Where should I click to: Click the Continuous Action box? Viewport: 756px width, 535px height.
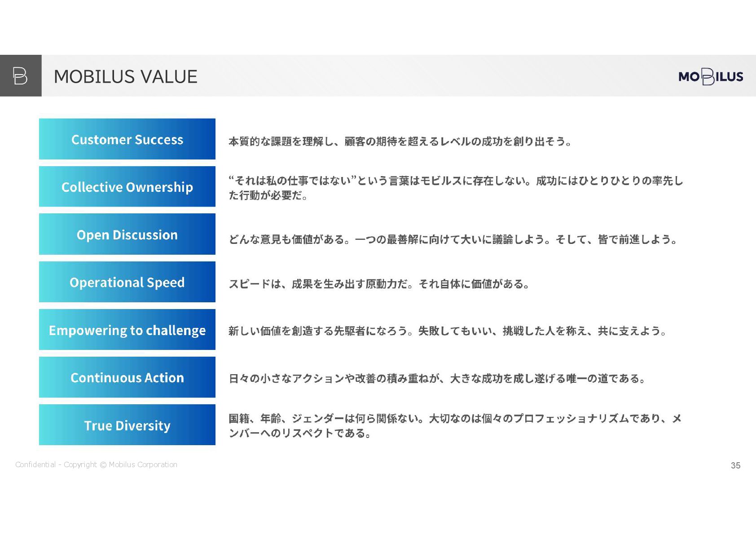tap(127, 377)
